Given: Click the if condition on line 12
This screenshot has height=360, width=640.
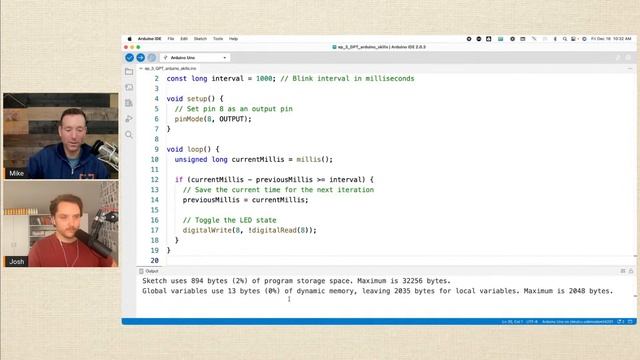Looking at the screenshot, I should click(x=274, y=180).
